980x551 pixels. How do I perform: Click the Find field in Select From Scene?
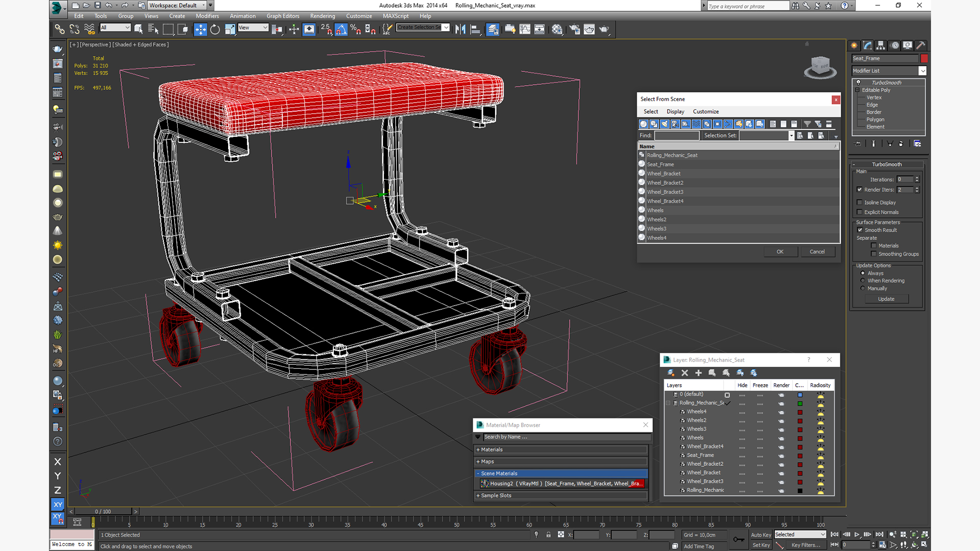pyautogui.click(x=677, y=136)
